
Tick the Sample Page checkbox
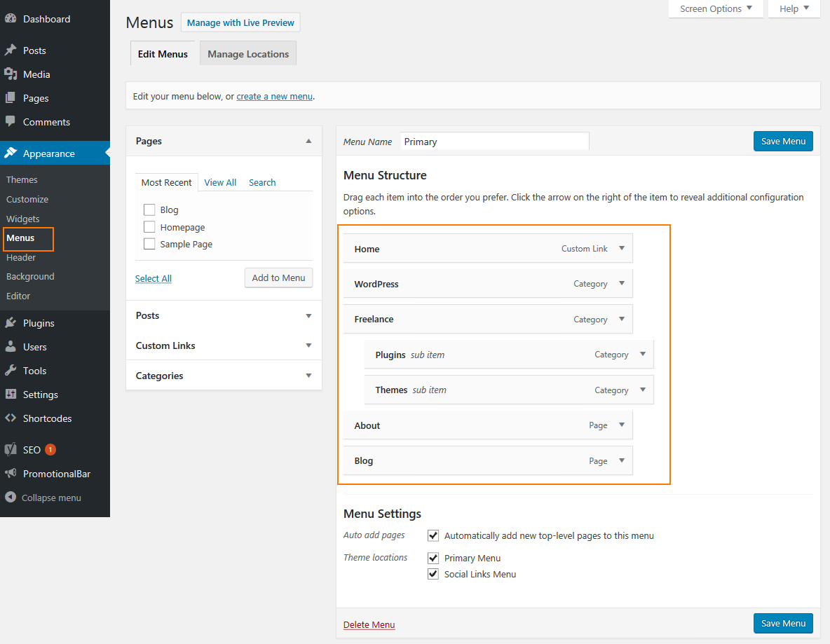[x=149, y=244]
